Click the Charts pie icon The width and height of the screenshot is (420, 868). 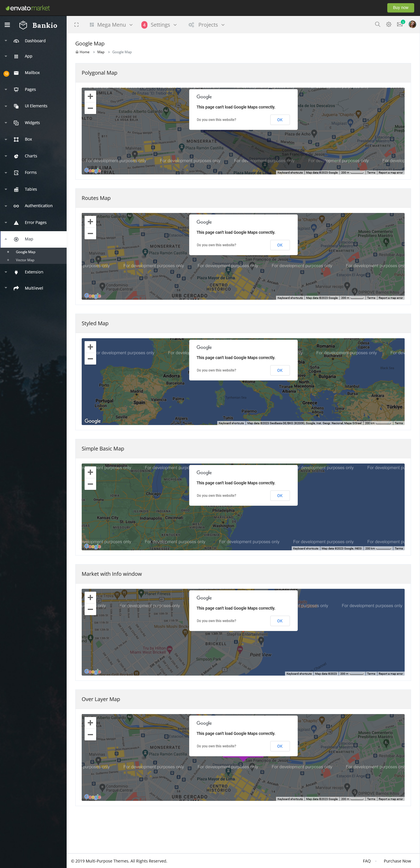coord(16,156)
